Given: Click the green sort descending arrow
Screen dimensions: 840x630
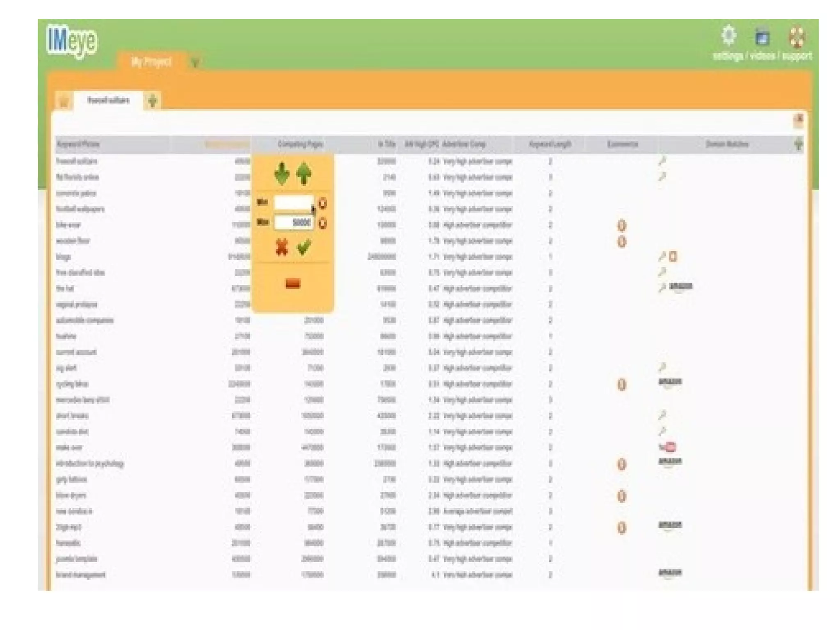Looking at the screenshot, I should [281, 174].
